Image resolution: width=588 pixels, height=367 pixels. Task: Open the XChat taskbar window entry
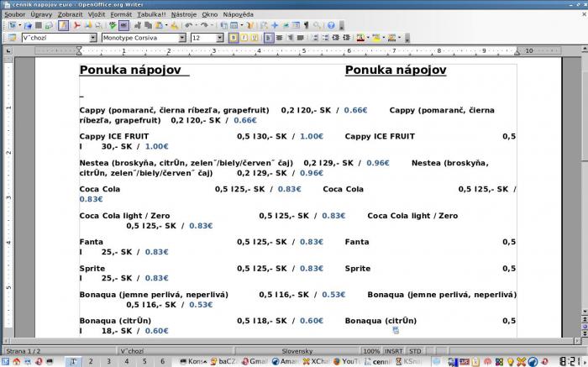click(315, 361)
